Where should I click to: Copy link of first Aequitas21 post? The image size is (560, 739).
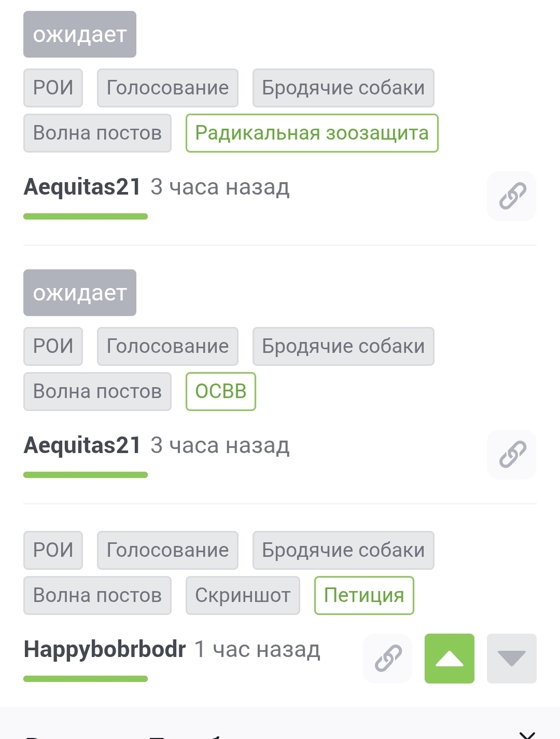(x=512, y=196)
